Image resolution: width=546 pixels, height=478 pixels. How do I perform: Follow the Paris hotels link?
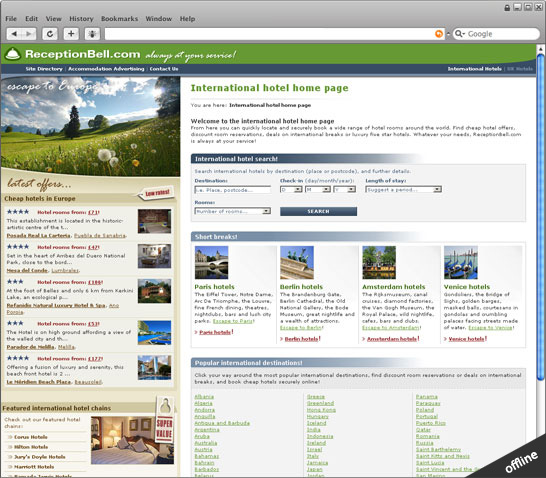(x=215, y=332)
